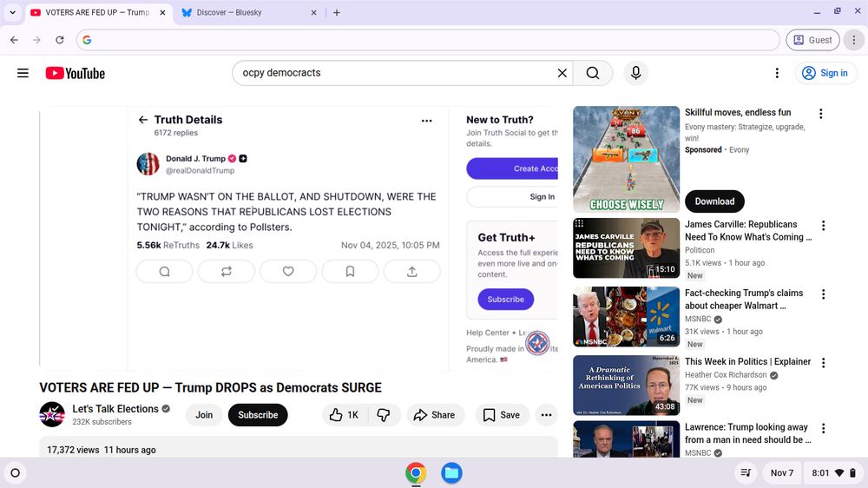Open Chrome's three-dot menu
The width and height of the screenshot is (868, 488).
coord(853,40)
